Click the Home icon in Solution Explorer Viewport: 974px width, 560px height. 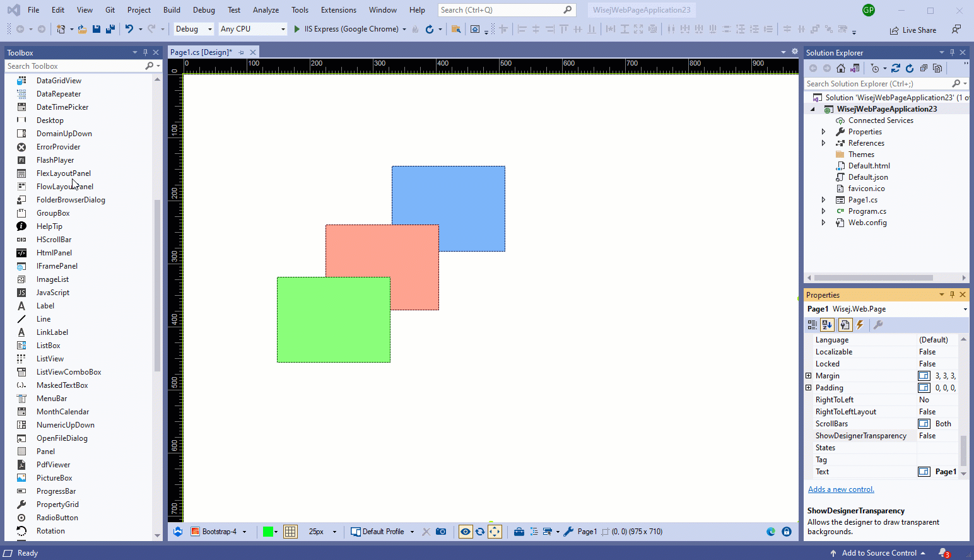point(841,68)
